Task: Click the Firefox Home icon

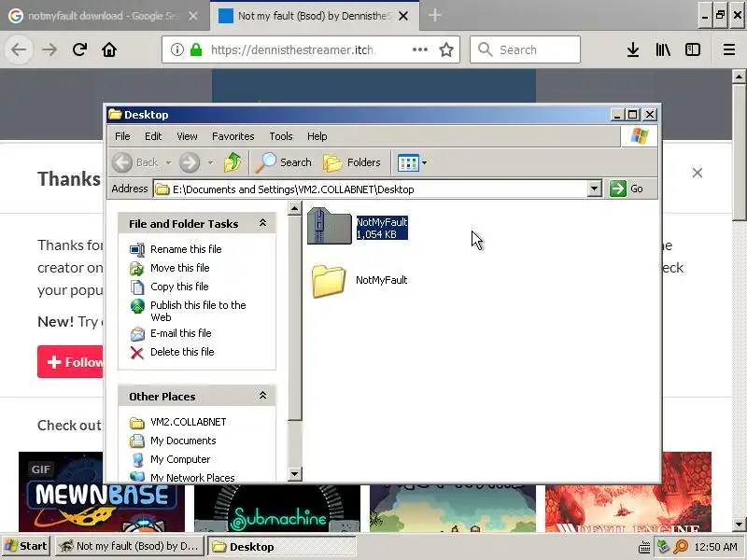Action: point(109,49)
